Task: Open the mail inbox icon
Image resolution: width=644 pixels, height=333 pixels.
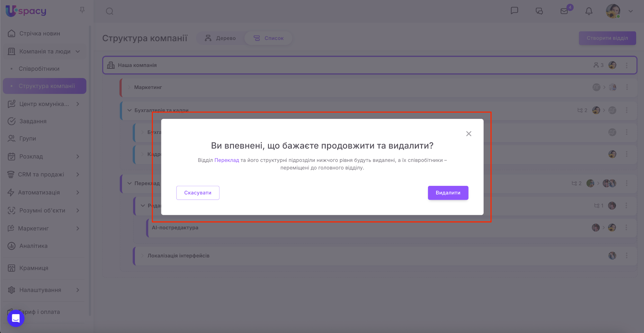Action: click(564, 11)
